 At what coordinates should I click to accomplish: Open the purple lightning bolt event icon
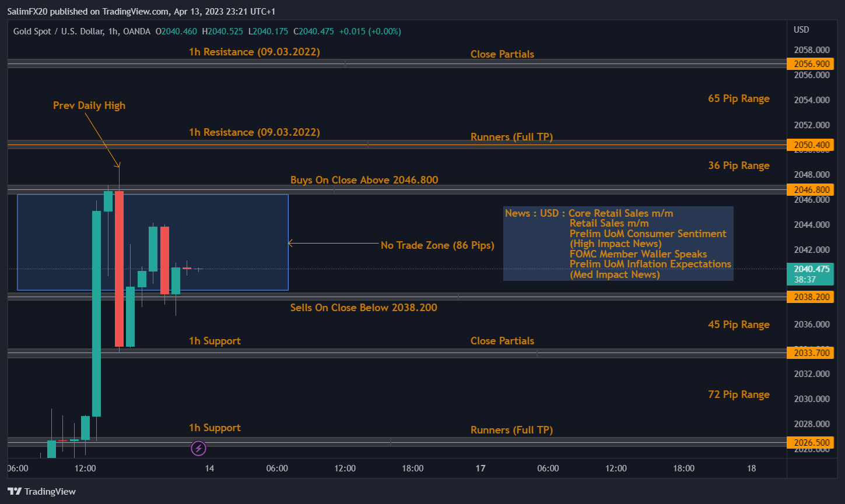click(x=198, y=448)
